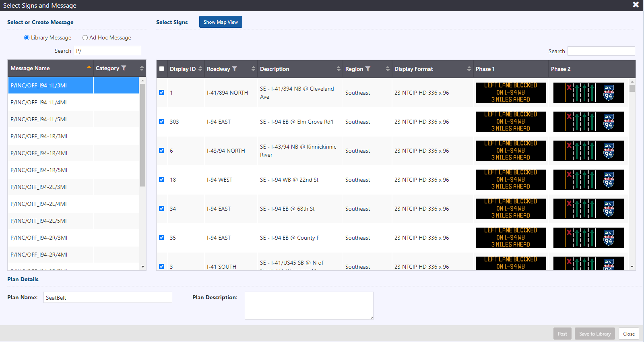The height and width of the screenshot is (342, 644).
Task: Select message P/INC/OFF_I94-1L/4MI
Action: pos(74,102)
